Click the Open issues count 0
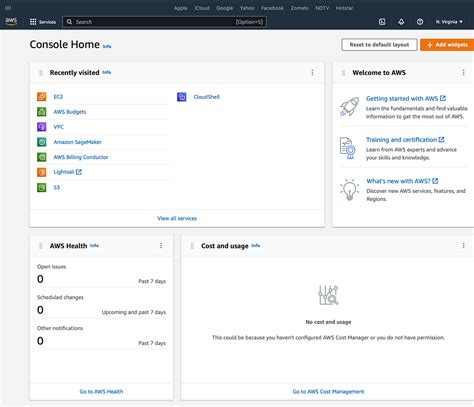This screenshot has width=474, height=407. [x=40, y=279]
